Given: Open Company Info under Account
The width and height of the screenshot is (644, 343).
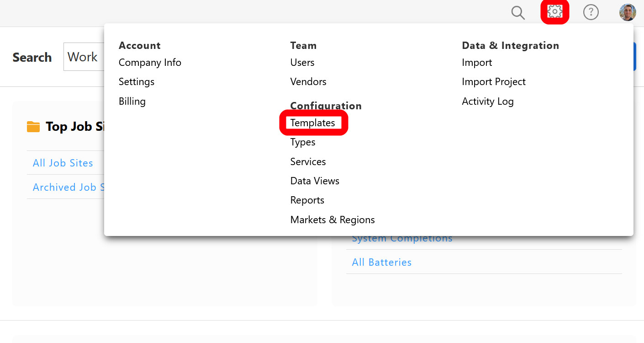Looking at the screenshot, I should pyautogui.click(x=150, y=63).
